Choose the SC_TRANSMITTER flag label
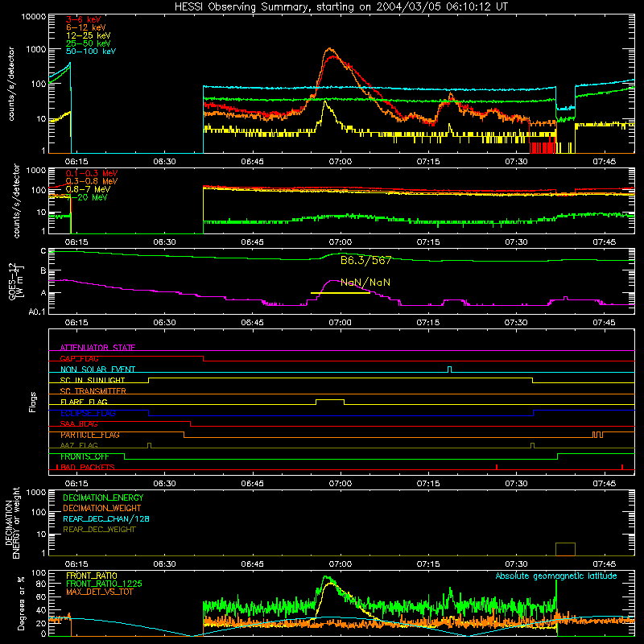The width and height of the screenshot is (644, 644). click(x=93, y=391)
